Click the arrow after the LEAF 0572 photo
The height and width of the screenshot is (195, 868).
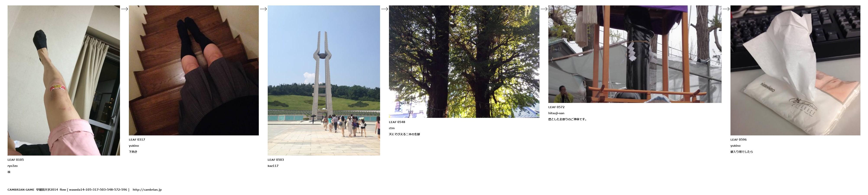click(726, 9)
